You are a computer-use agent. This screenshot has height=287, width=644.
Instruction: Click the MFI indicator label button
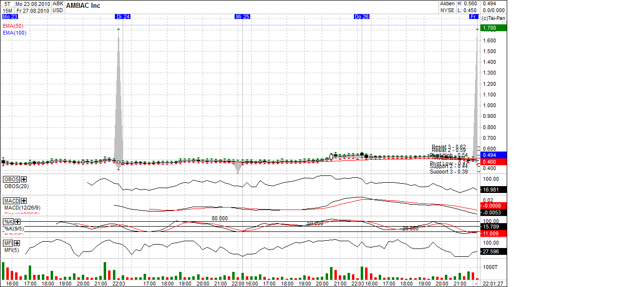[8, 243]
